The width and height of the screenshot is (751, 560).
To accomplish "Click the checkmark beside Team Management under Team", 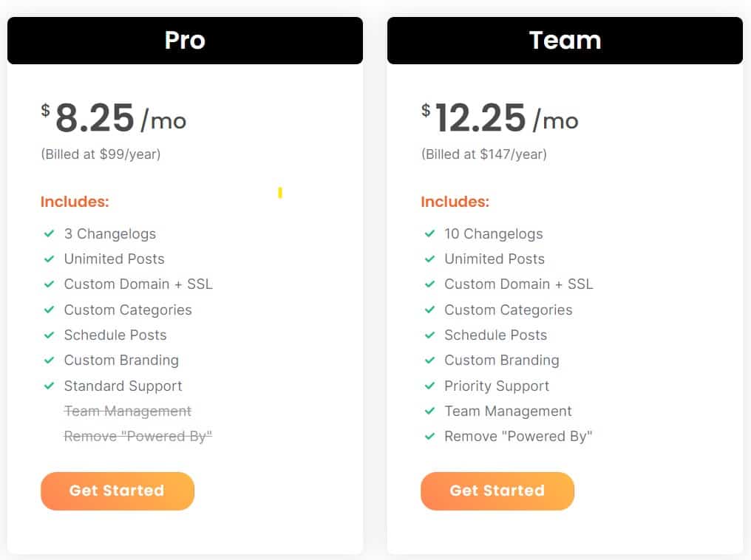I will click(430, 412).
